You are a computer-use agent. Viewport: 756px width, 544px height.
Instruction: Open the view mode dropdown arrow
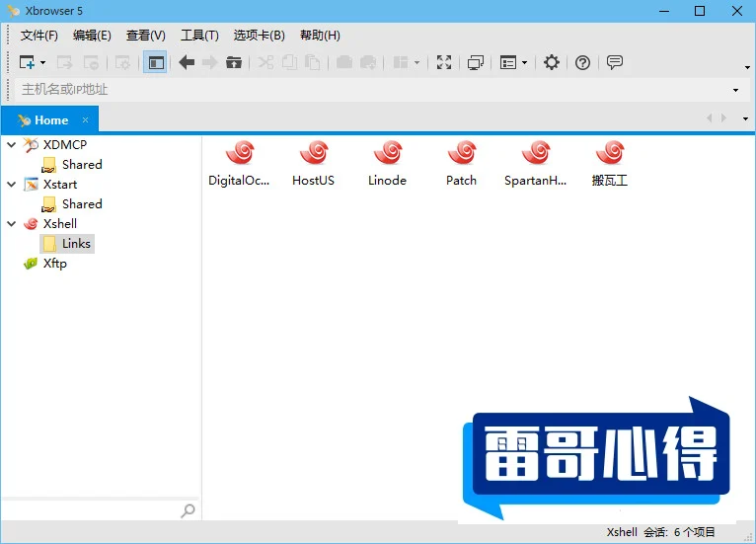pos(525,63)
